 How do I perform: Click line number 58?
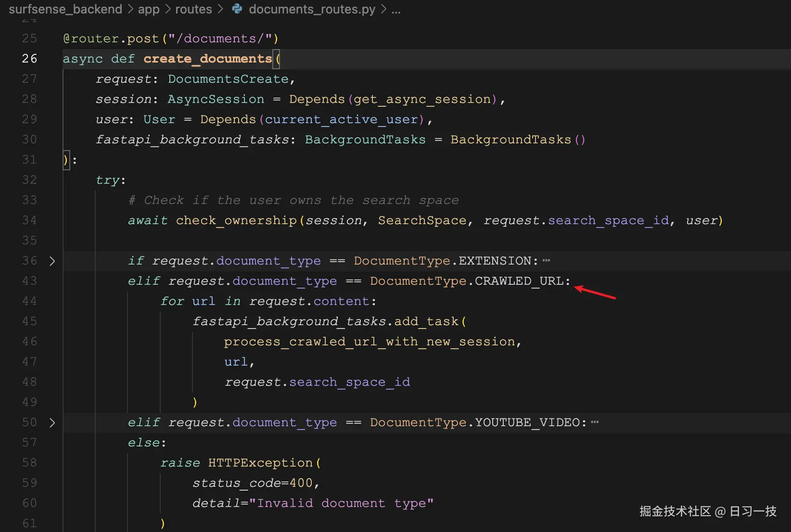(x=29, y=462)
